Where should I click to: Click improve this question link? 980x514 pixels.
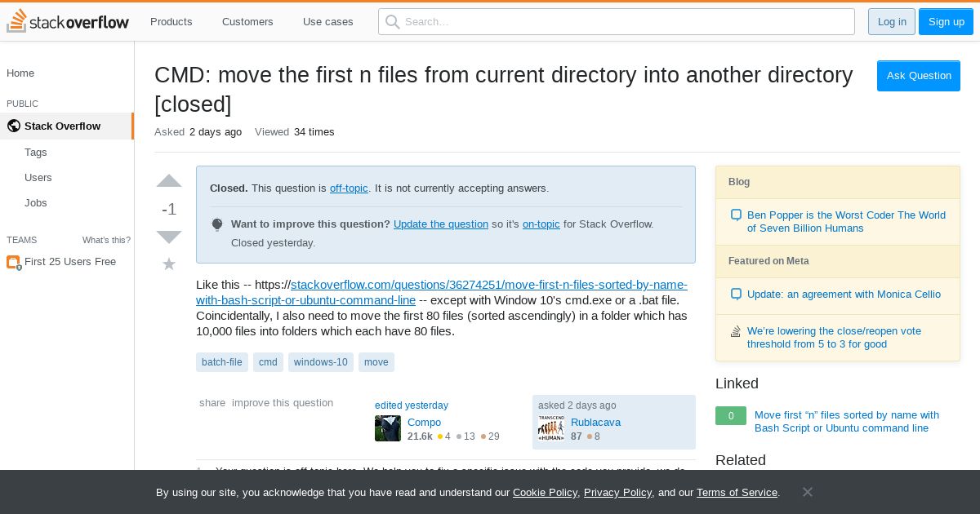click(283, 403)
